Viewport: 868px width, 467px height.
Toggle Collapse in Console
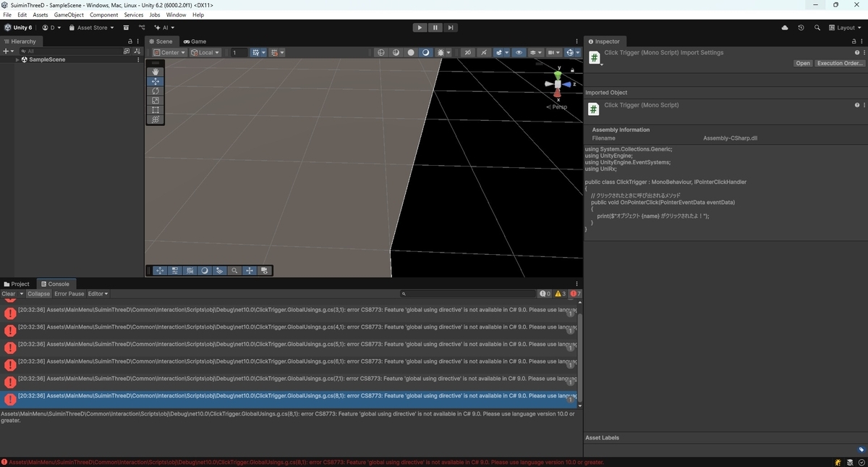pos(39,294)
